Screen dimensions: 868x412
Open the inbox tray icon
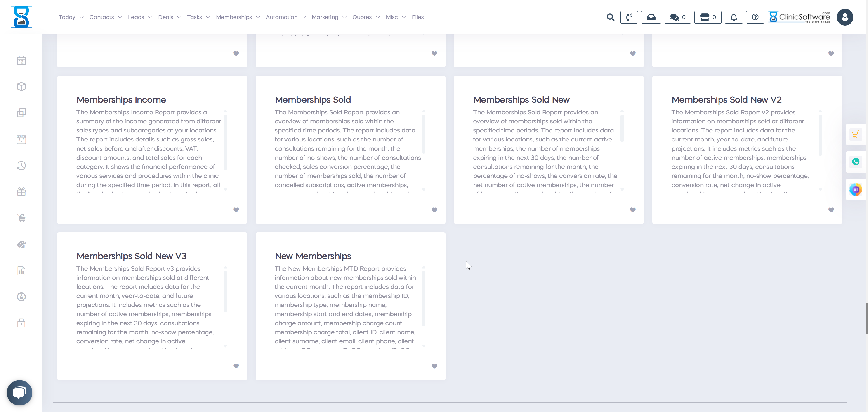pos(651,17)
